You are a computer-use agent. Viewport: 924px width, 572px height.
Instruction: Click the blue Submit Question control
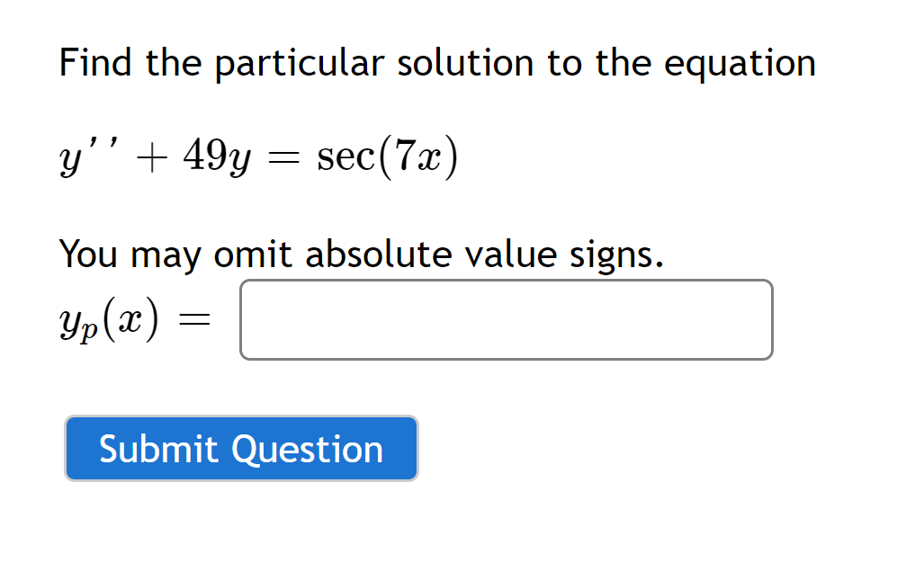240,448
